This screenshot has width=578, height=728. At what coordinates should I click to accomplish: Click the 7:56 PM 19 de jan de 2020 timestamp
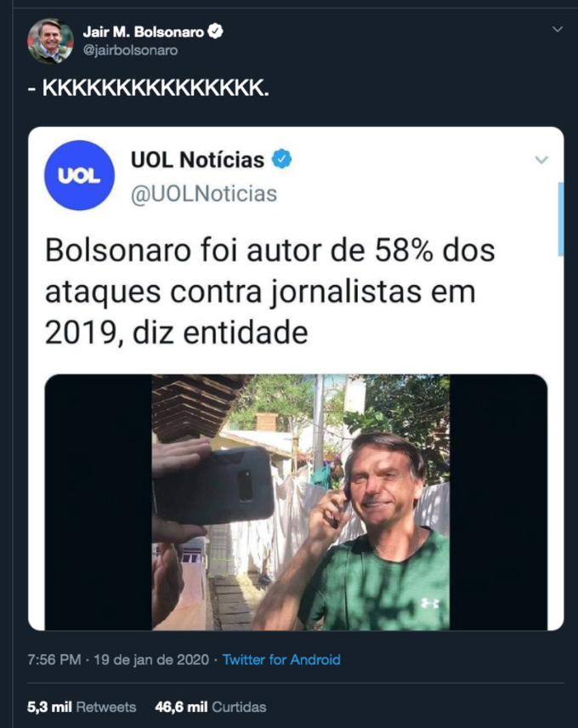point(118,659)
